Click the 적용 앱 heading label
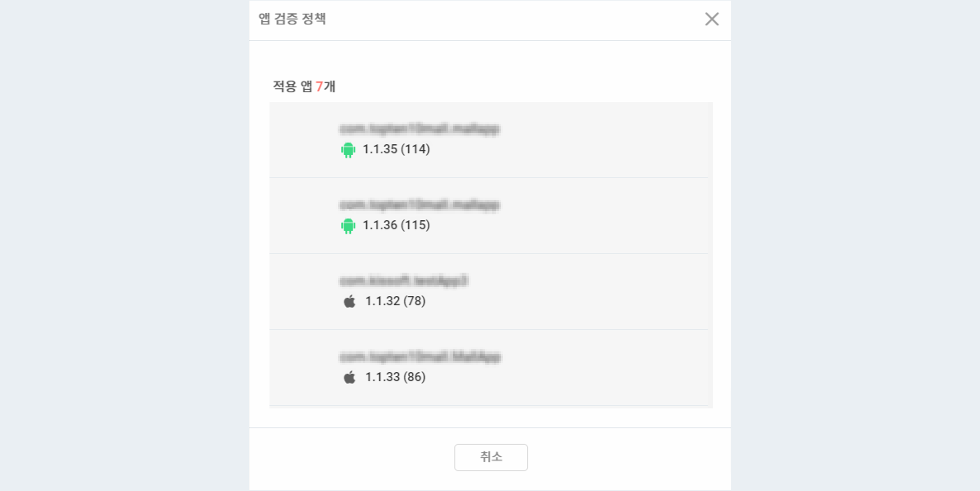This screenshot has height=491, width=980. [x=292, y=86]
